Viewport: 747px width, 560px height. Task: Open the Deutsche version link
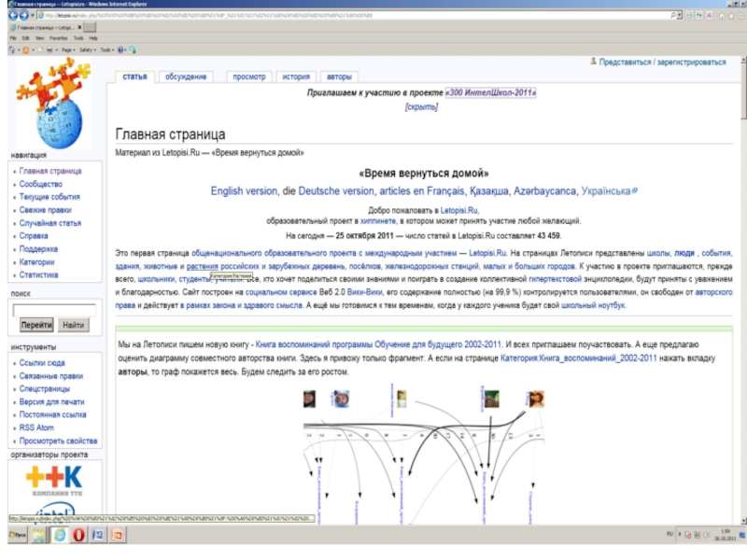point(336,191)
